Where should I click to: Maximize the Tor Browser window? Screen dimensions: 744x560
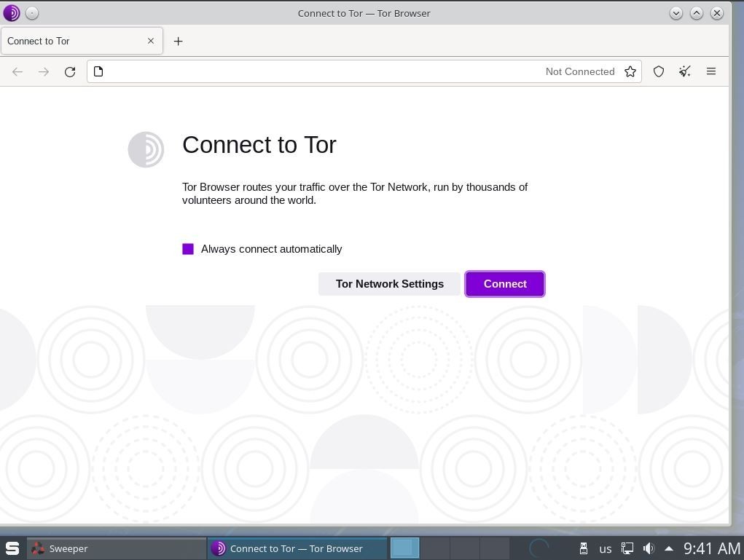(697, 13)
